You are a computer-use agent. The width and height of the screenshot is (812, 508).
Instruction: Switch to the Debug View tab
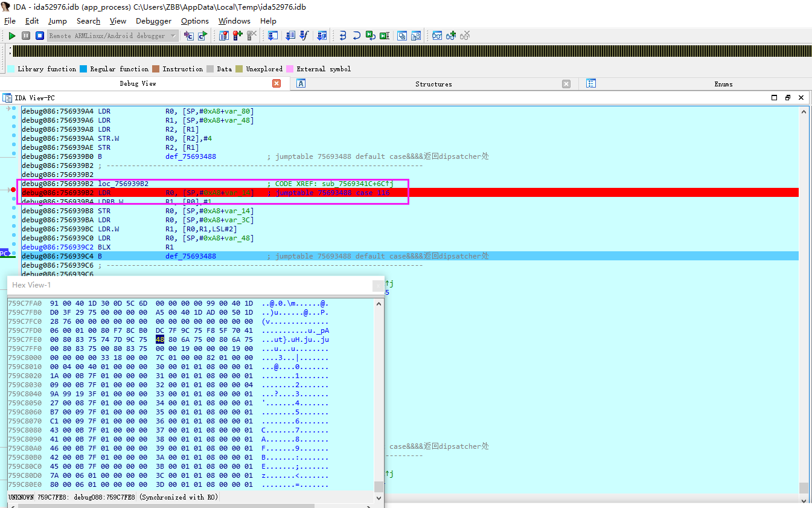(x=138, y=83)
